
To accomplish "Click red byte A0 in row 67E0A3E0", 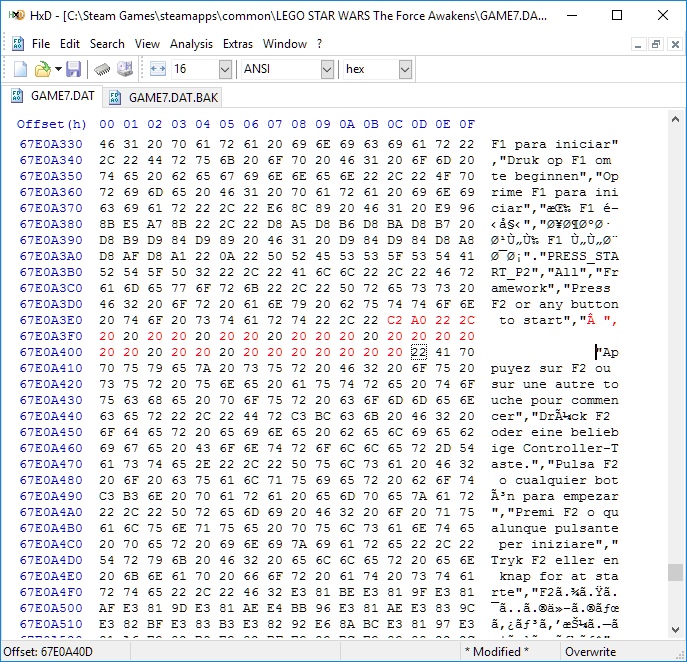I will [419, 320].
